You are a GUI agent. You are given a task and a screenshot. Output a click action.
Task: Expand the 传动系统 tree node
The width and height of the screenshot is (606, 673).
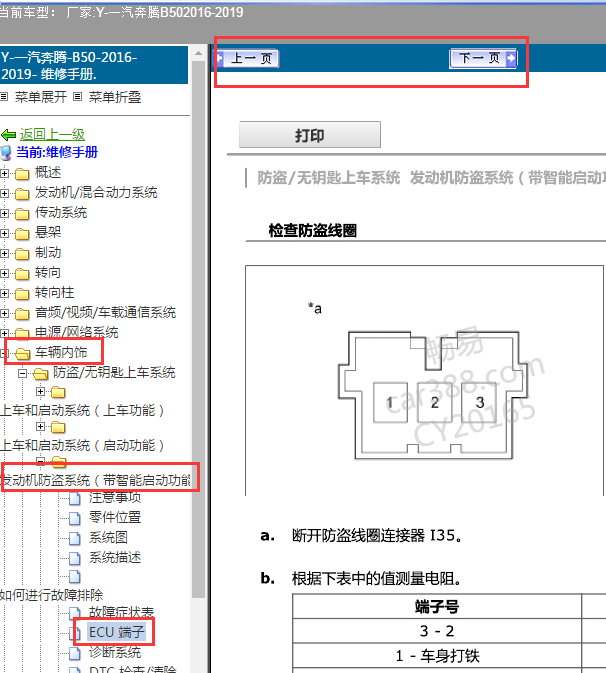pyautogui.click(x=4, y=213)
